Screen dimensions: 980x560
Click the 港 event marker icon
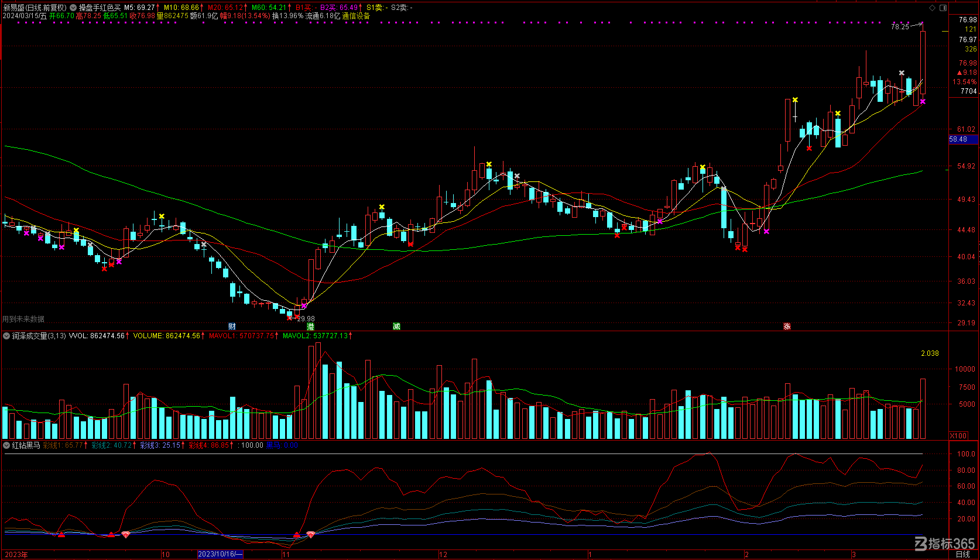pyautogui.click(x=310, y=327)
